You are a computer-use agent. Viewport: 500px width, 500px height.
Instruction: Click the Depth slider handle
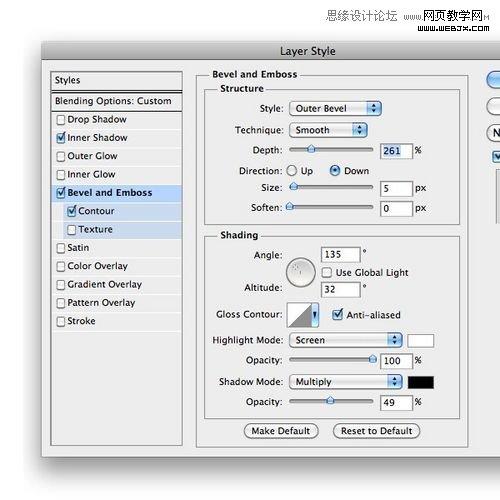pyautogui.click(x=311, y=149)
